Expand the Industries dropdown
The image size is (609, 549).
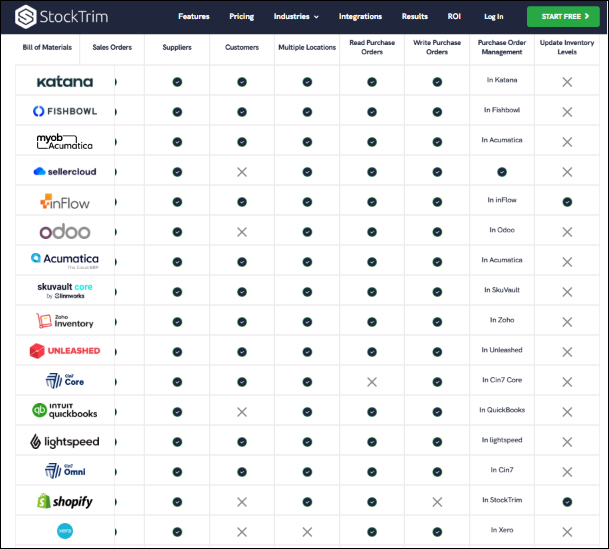click(x=296, y=16)
